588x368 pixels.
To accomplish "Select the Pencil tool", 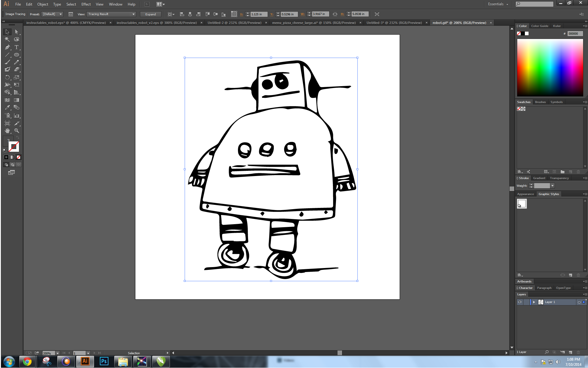I will pyautogui.click(x=17, y=62).
